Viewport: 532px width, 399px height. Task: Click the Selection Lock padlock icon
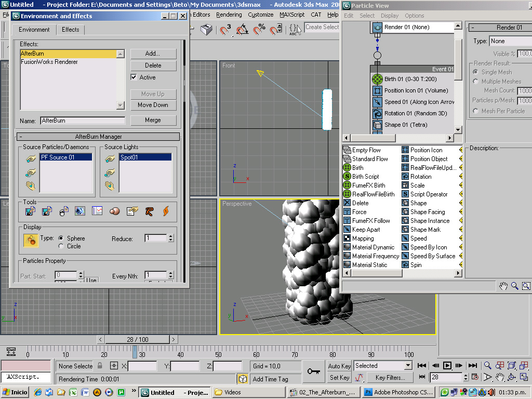point(100,365)
